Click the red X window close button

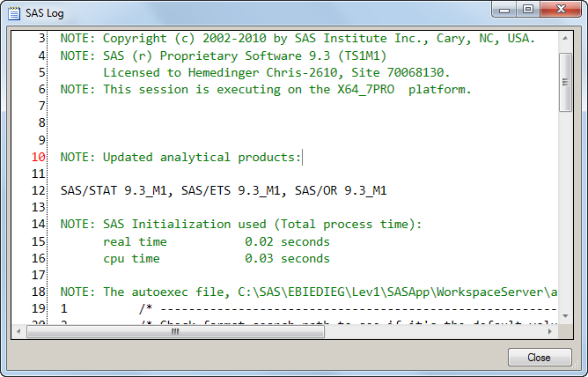pos(561,9)
